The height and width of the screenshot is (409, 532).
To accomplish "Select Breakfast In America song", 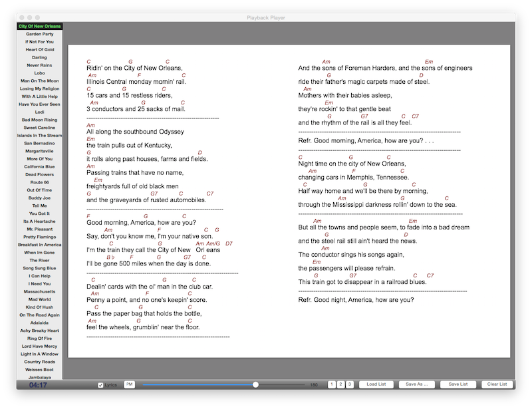I will [40, 245].
